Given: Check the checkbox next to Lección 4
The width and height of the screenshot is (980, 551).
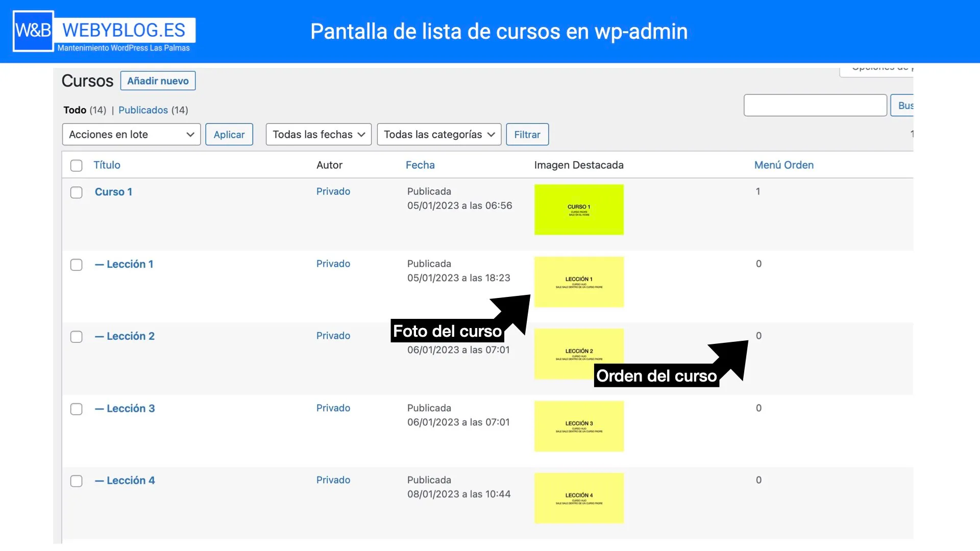Looking at the screenshot, I should 76,481.
